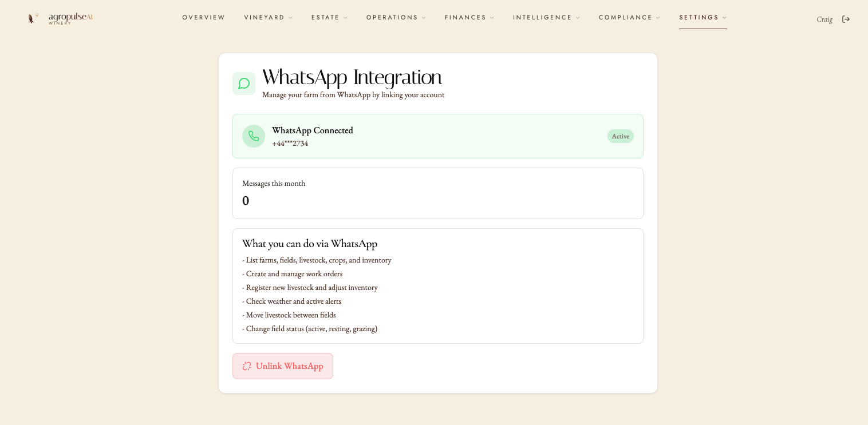The width and height of the screenshot is (868, 425).
Task: Expand the chevron next to Settings
Action: [x=724, y=18]
